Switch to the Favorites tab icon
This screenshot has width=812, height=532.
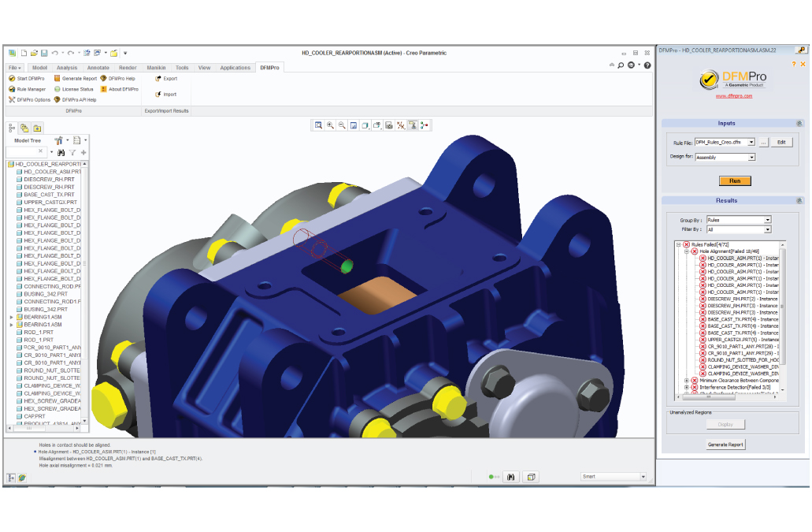pos(37,128)
